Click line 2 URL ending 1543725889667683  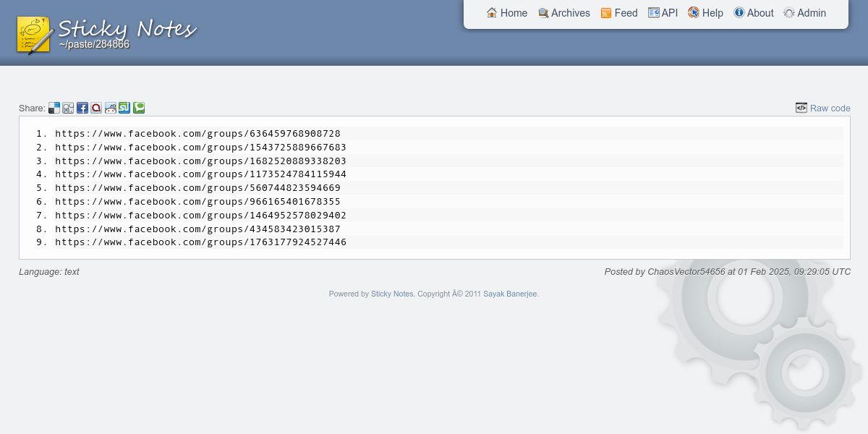click(x=200, y=148)
